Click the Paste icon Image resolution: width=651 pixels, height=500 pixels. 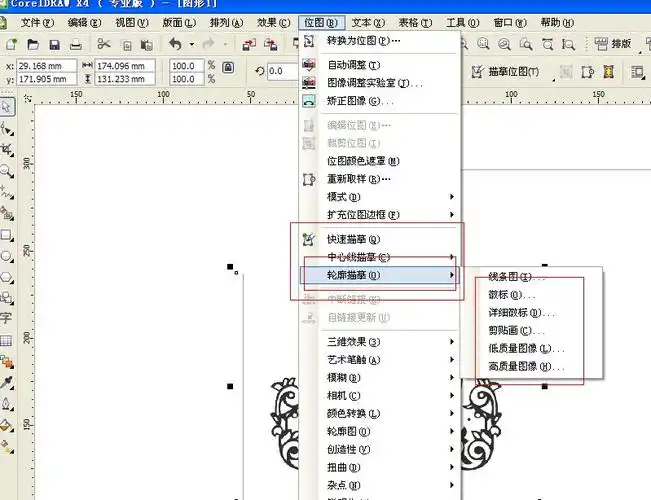pyautogui.click(x=147, y=44)
